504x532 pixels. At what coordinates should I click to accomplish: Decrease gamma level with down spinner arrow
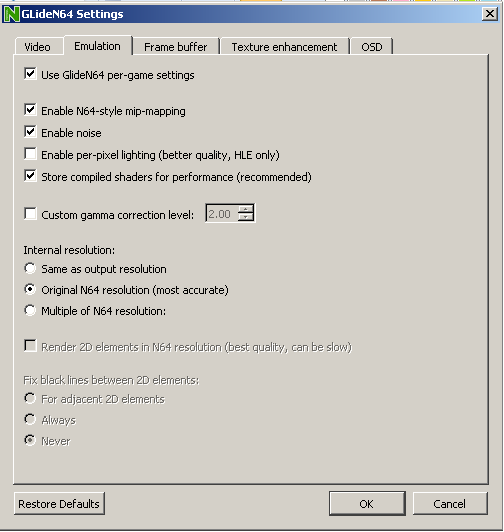pos(245,217)
